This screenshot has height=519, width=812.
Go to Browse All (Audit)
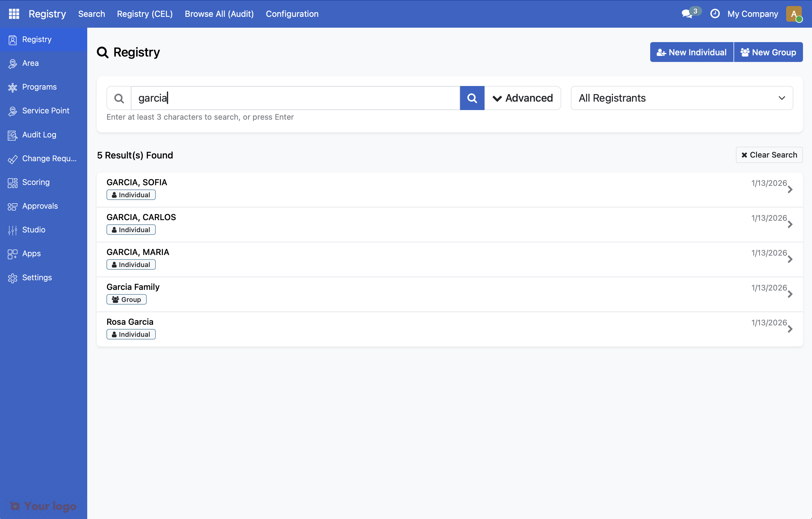point(219,14)
